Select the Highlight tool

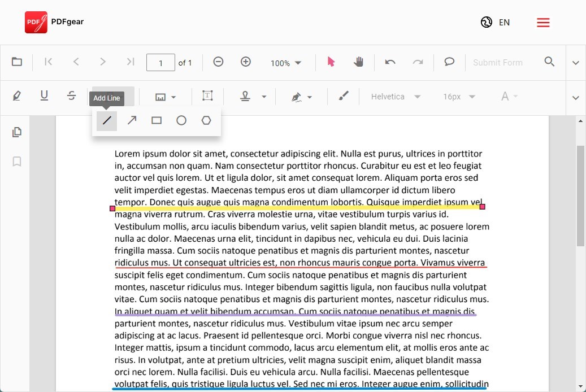[x=16, y=96]
